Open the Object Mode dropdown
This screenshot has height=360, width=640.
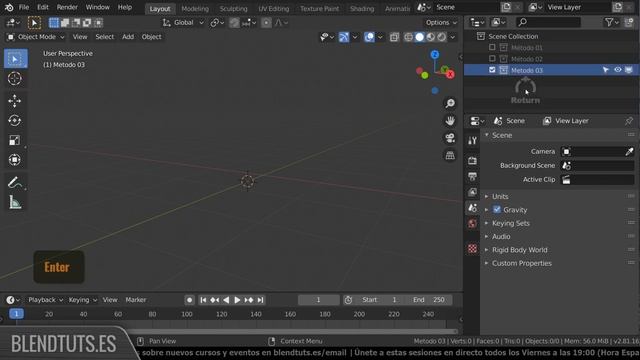tap(36, 37)
